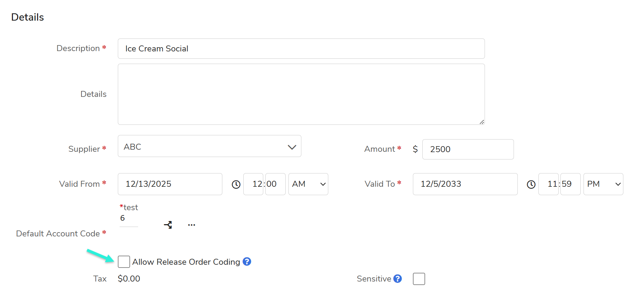Screen dimensions: 644x292
Task: Open the Sensitive help icon
Action: (398, 279)
